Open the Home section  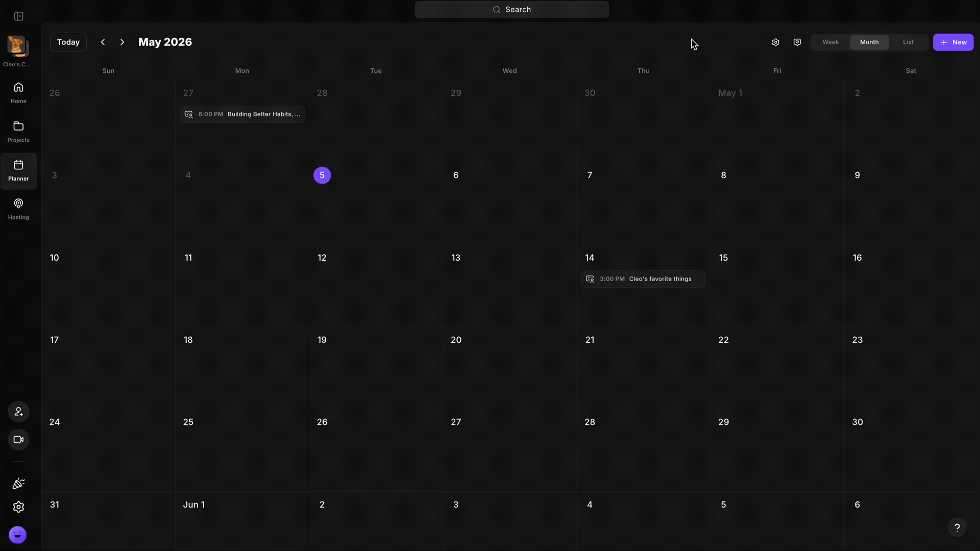click(18, 93)
